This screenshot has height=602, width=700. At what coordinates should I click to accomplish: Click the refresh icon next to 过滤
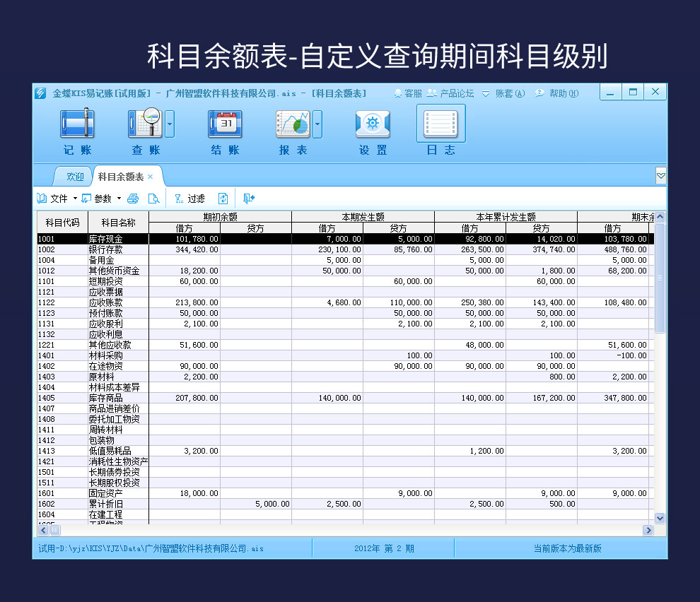(223, 199)
